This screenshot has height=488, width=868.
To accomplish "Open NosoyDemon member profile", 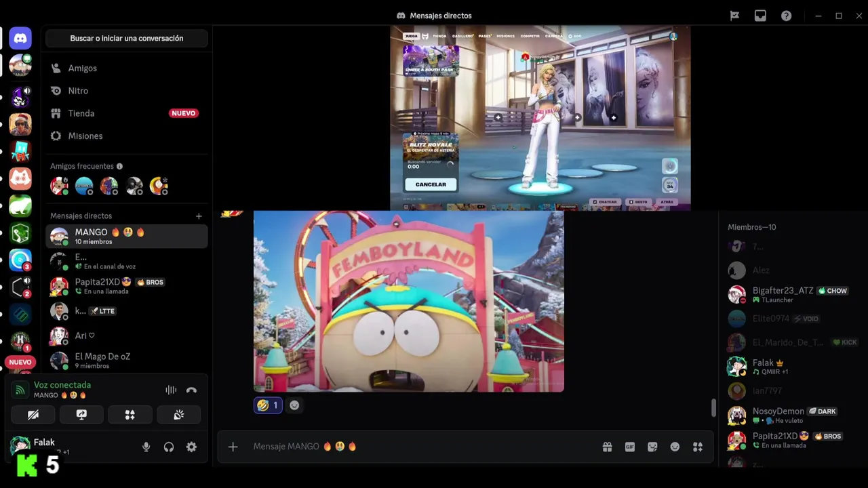I will click(x=790, y=415).
